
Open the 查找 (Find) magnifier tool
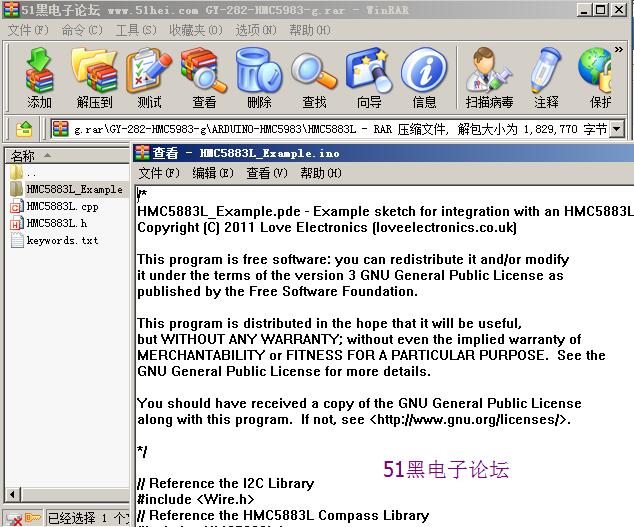[314, 77]
